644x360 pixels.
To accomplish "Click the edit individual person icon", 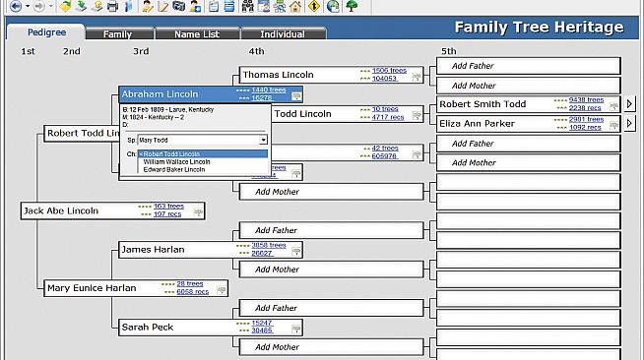I will 147,6.
